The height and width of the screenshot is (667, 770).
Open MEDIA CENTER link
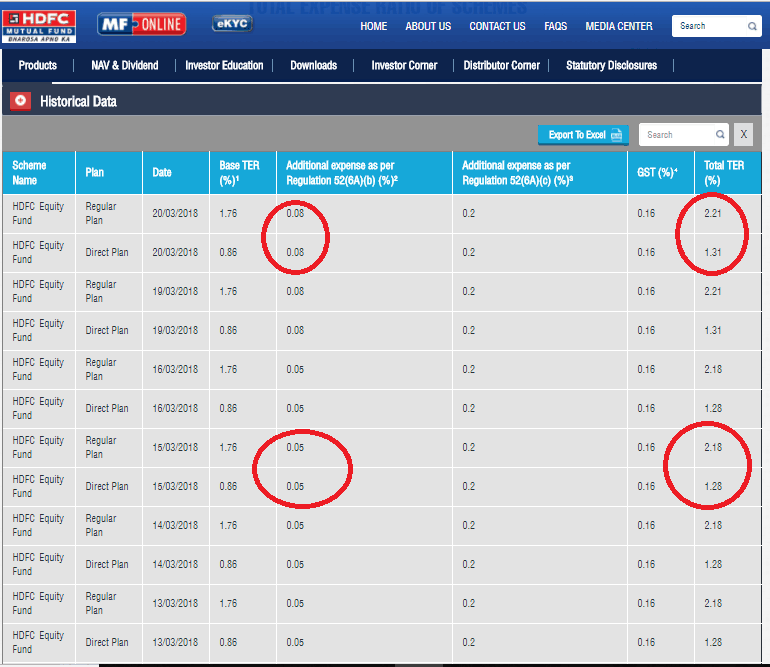coord(619,26)
